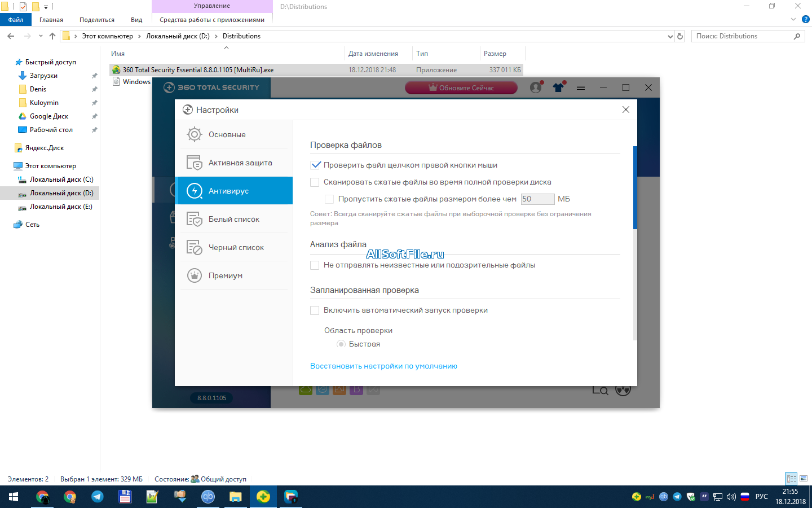Click the 'Обновите Сейчас' upgrade button
The width and height of the screenshot is (812, 508).
461,87
